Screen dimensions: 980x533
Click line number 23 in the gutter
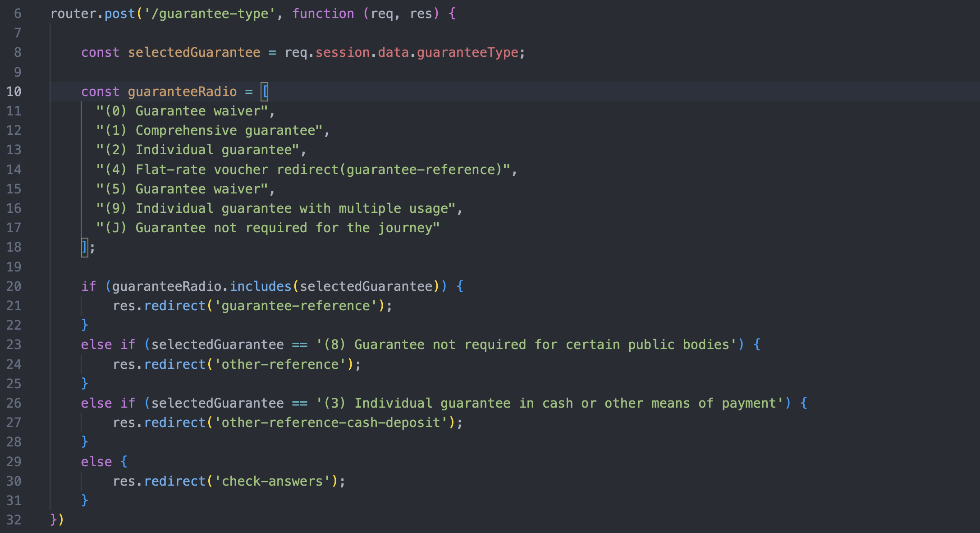tap(14, 344)
